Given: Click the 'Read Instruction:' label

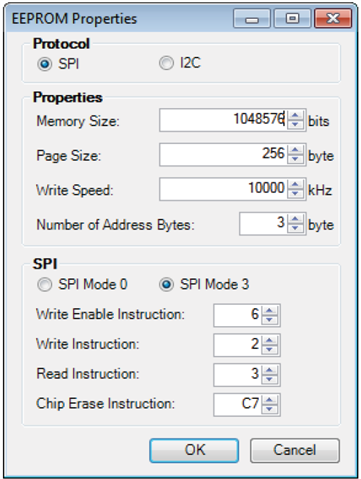Looking at the screenshot, I should click(x=88, y=374).
